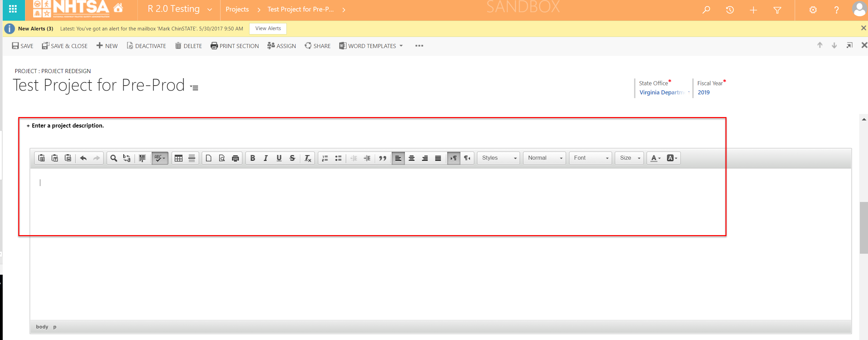868x340 pixels.
Task: Toggle strikethrough formatting
Action: (292, 158)
